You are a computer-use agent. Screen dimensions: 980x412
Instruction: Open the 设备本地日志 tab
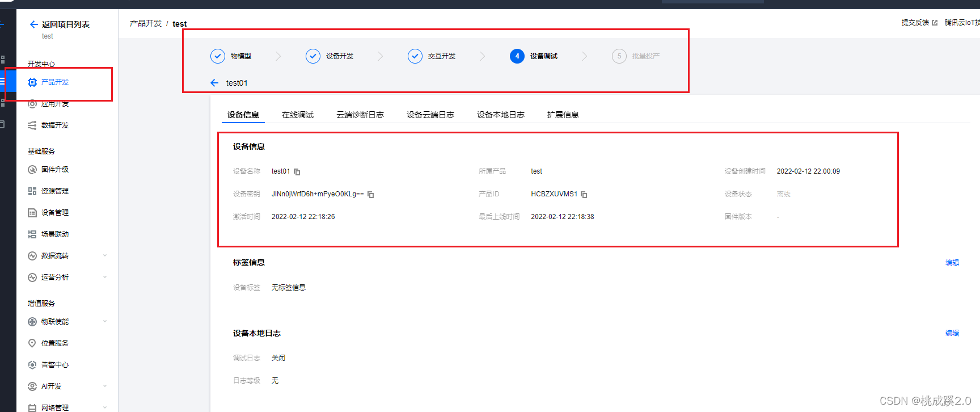tap(501, 115)
